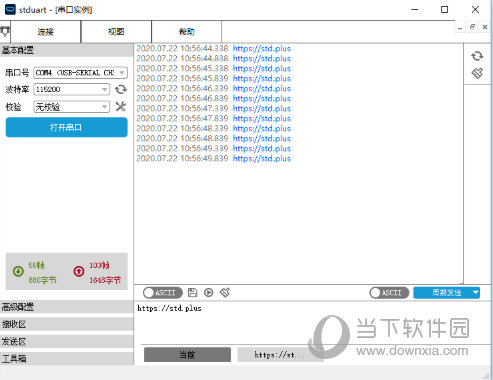Open the COM4 serial port dropdown

80,73
